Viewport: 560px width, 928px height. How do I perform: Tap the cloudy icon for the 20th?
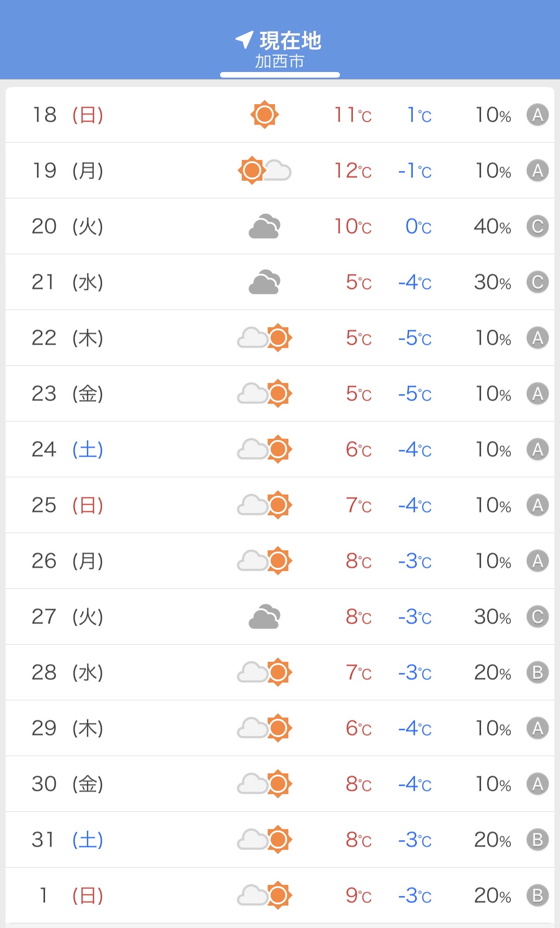tap(264, 226)
